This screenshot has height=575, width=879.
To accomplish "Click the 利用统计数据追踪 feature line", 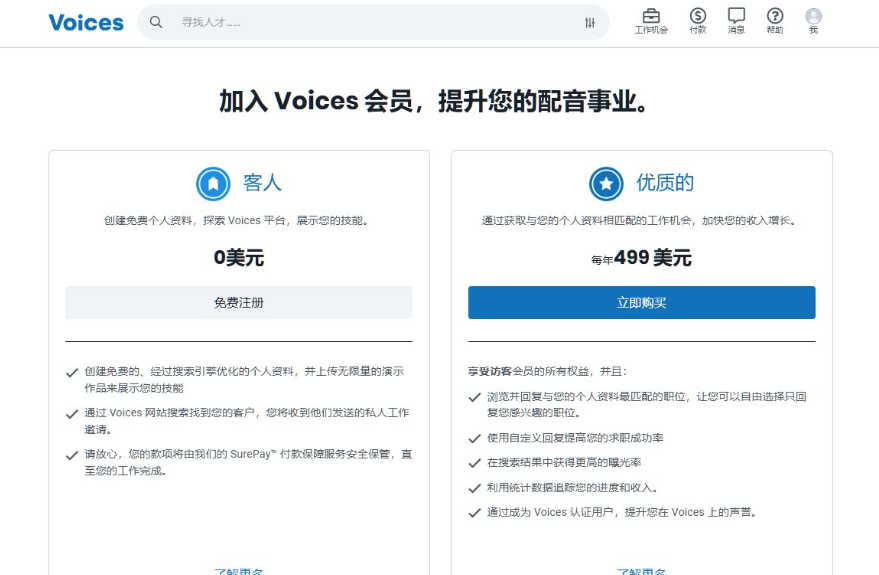I will [x=572, y=488].
